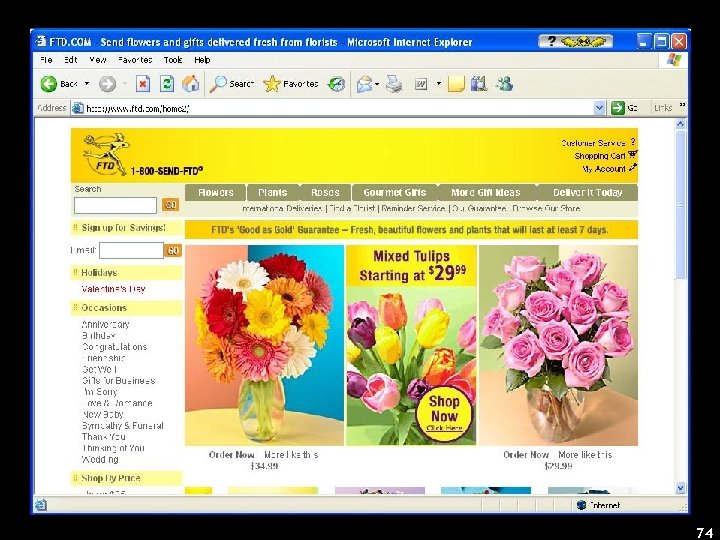This screenshot has width=720, height=540.
Task: Open the Help menu
Action: click(x=202, y=60)
